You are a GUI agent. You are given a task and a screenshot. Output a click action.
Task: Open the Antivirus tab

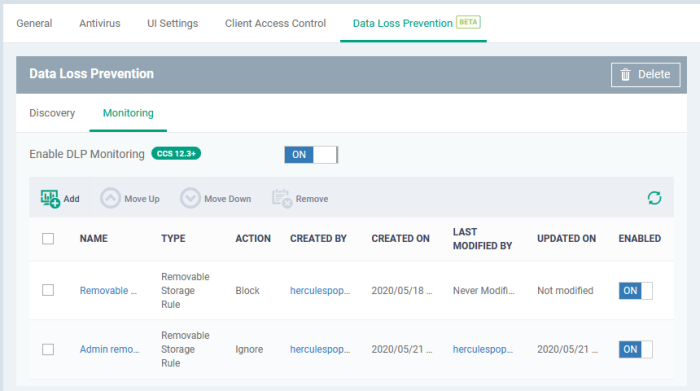pos(100,23)
